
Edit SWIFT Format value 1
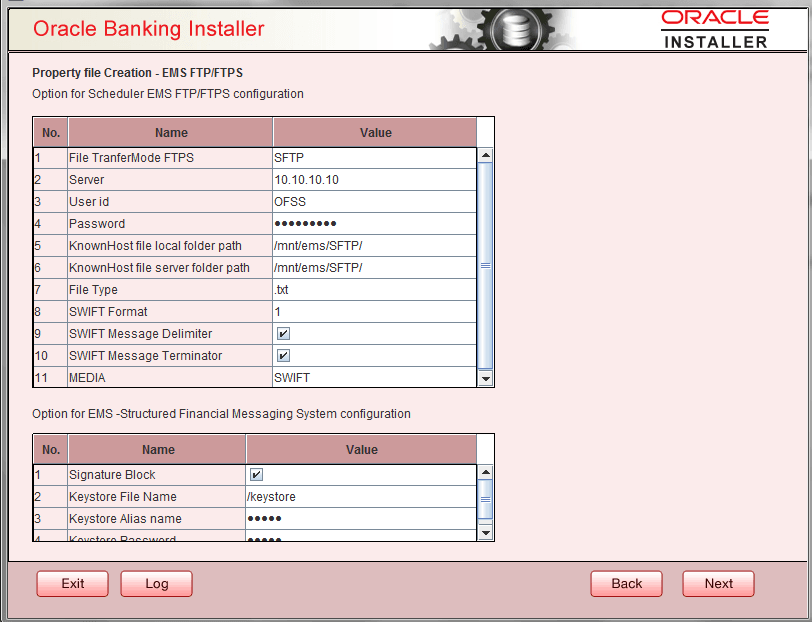tap(374, 312)
